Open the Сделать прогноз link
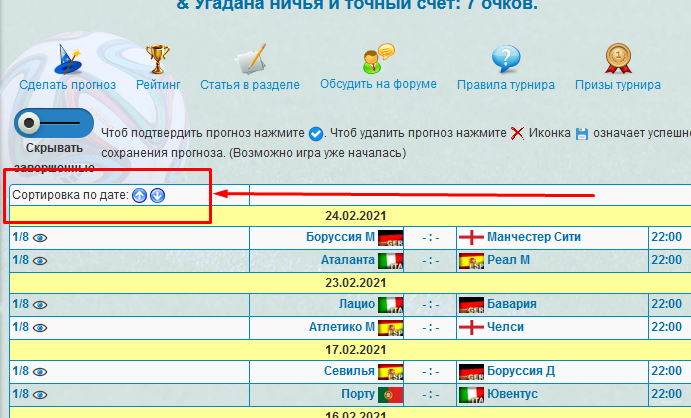The height and width of the screenshot is (418, 691). (67, 85)
